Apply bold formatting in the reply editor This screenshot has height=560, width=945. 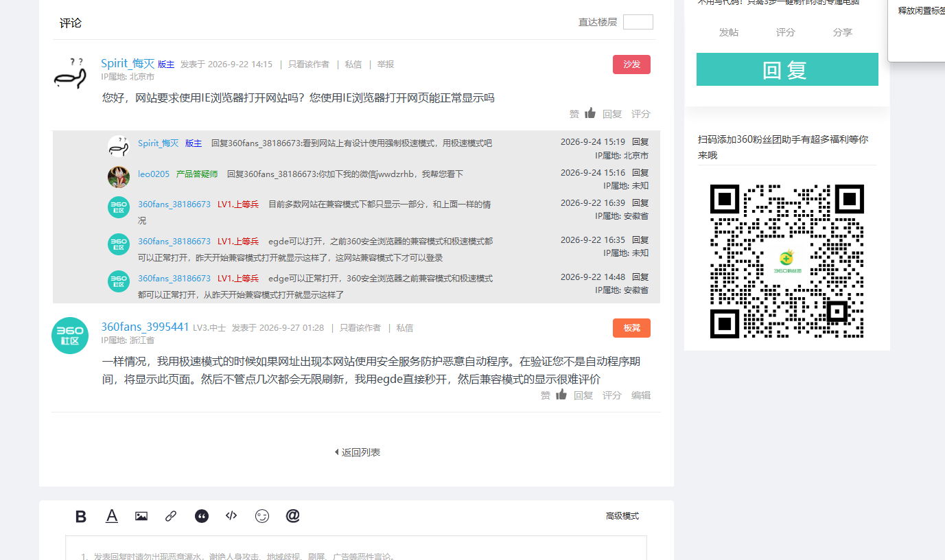[x=81, y=517]
